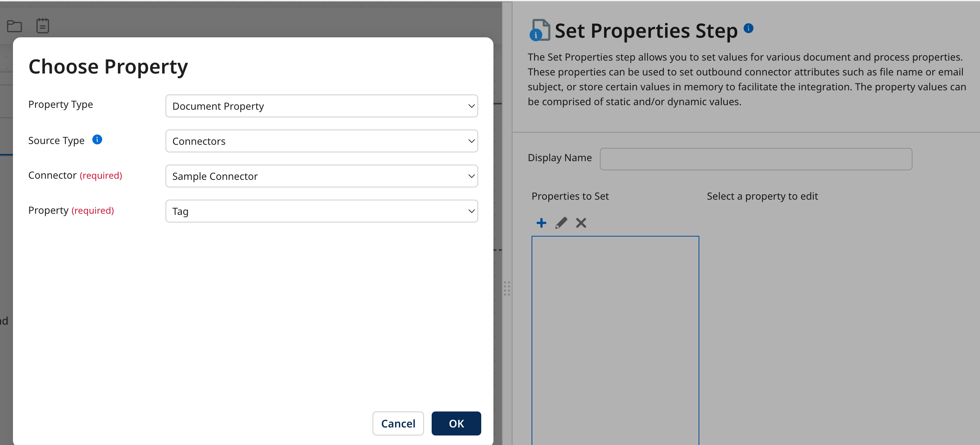Open the Source Type dropdown showing Connectors
This screenshot has width=980, height=445.
(x=321, y=141)
